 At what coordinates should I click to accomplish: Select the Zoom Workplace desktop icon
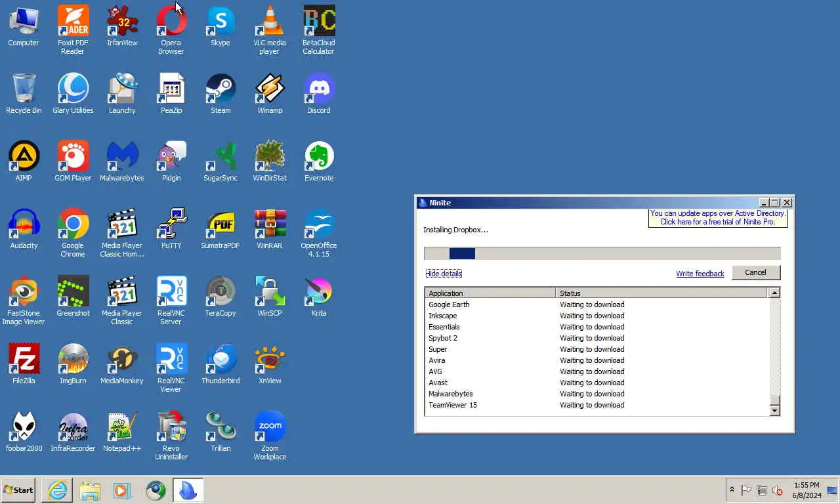click(270, 435)
